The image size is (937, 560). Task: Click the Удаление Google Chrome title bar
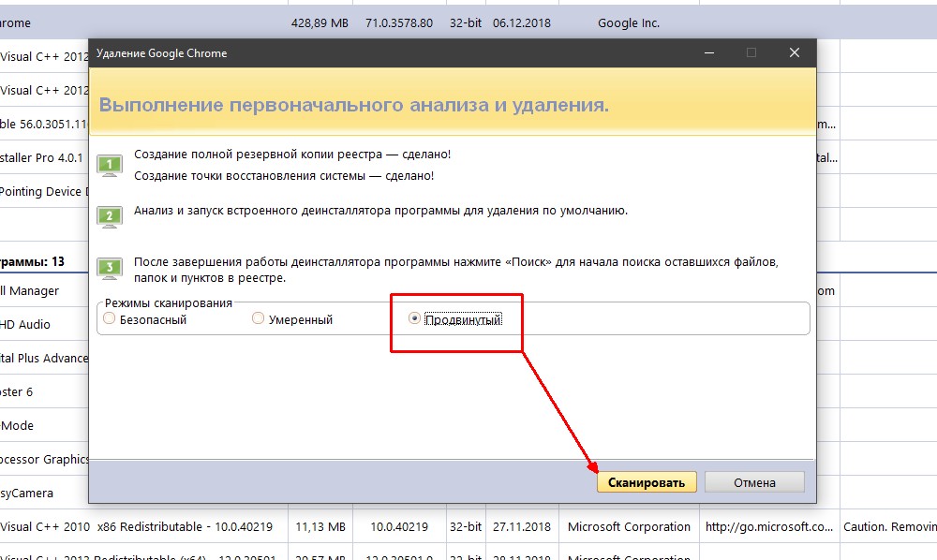[375, 53]
